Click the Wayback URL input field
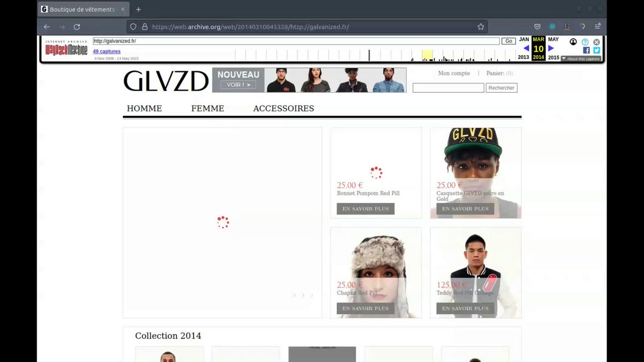Image resolution: width=644 pixels, height=362 pixels. click(296, 41)
